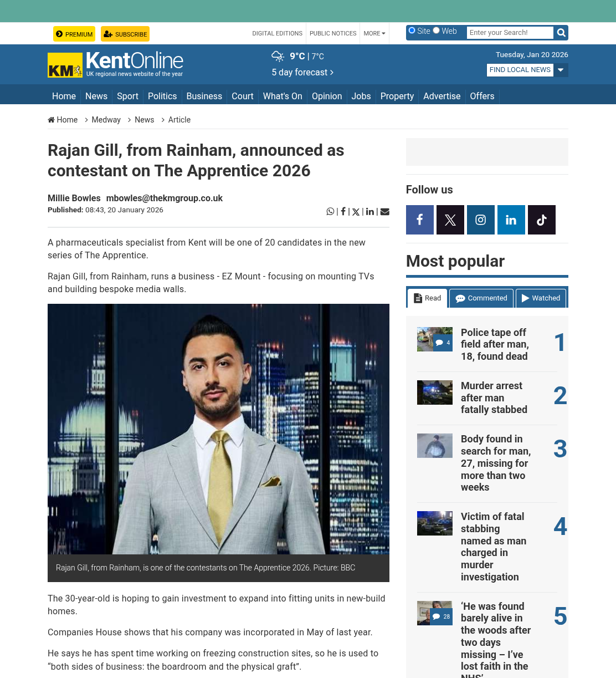
Task: Click the Article breadcrumb
Action: (x=179, y=120)
